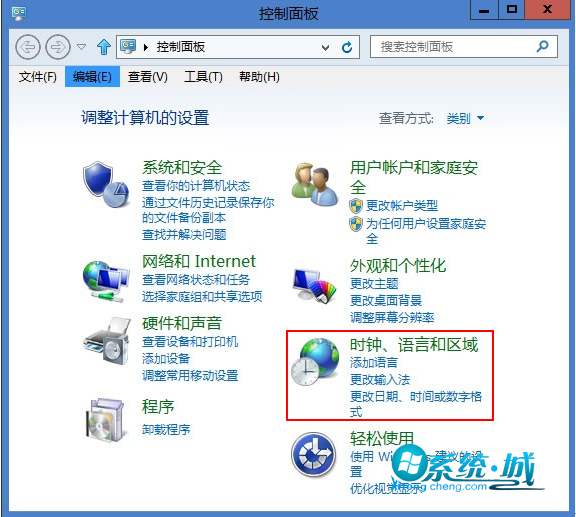Viewport: 576px width, 517px height.
Task: Click the 添加语言 link
Action: tap(374, 363)
